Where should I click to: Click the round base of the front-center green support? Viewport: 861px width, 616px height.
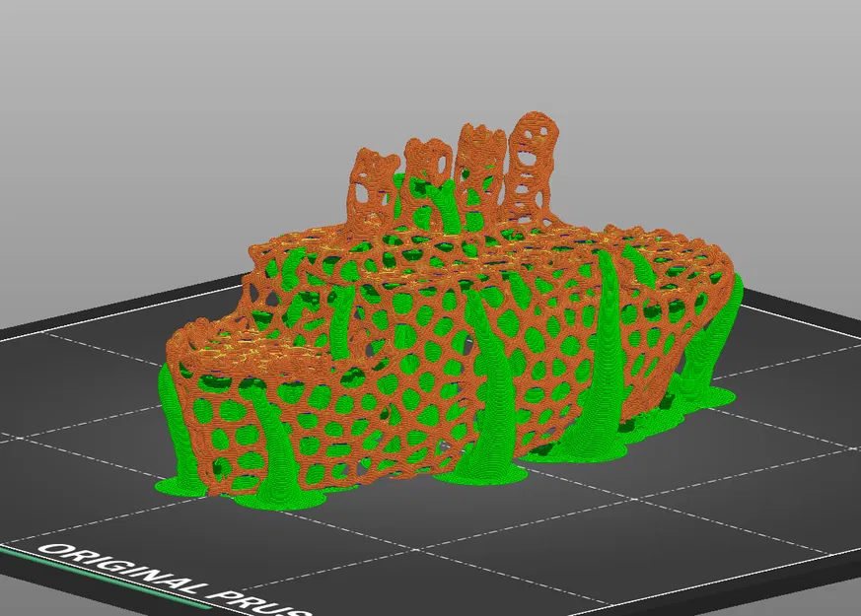coord(480,475)
